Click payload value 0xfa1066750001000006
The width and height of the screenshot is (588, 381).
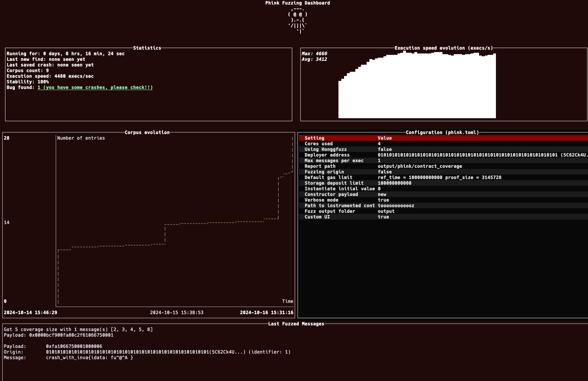tap(74, 346)
